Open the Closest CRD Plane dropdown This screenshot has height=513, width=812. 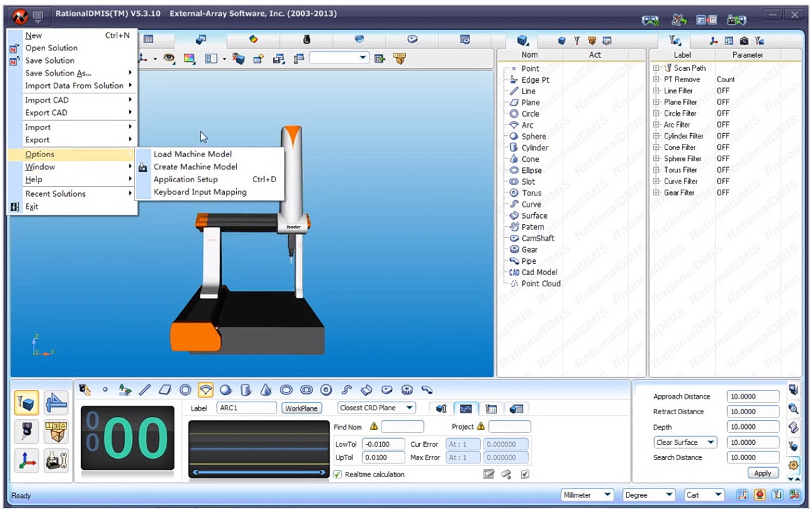click(377, 408)
